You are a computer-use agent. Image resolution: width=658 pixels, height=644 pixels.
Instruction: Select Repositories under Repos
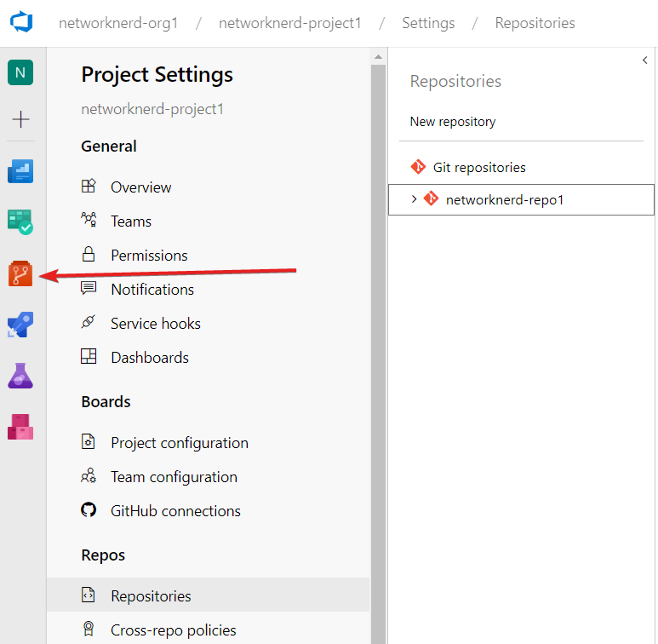pos(209,595)
